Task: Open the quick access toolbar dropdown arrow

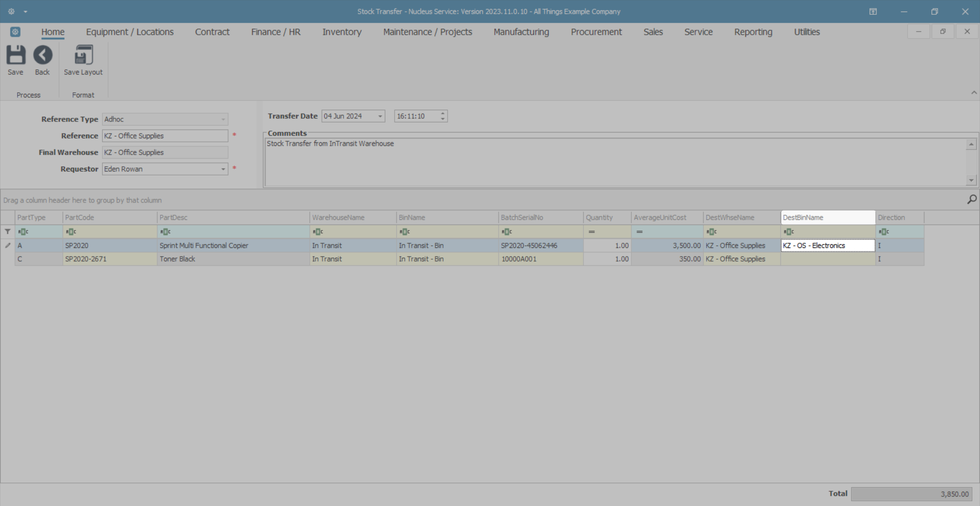Action: [x=26, y=11]
